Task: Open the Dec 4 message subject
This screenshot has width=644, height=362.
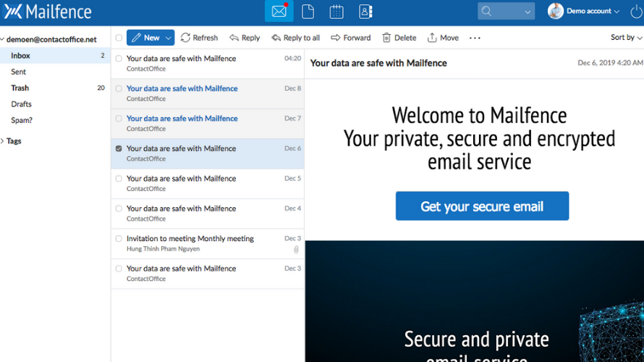Action: point(181,209)
